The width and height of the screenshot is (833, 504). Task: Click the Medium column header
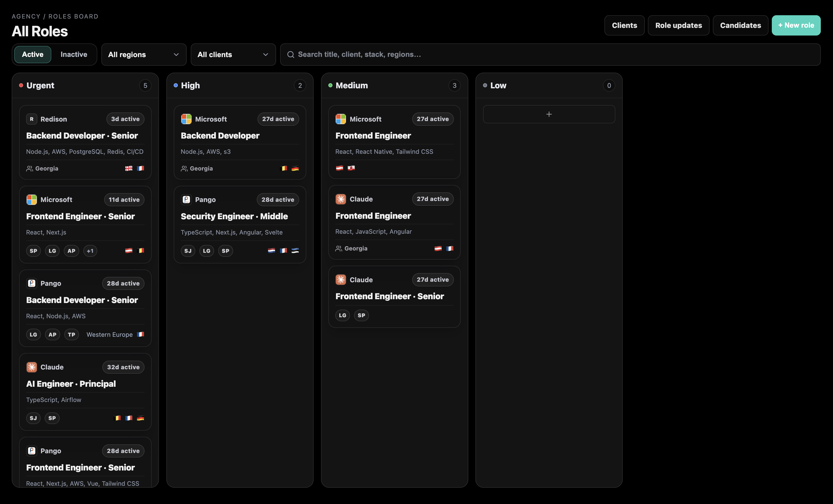[394, 86]
